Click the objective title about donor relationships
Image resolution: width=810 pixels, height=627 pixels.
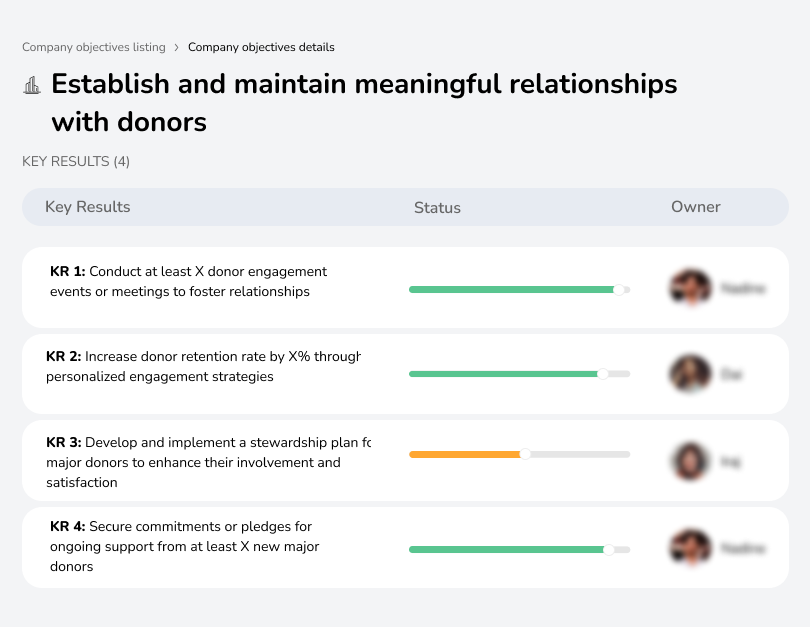tap(364, 102)
